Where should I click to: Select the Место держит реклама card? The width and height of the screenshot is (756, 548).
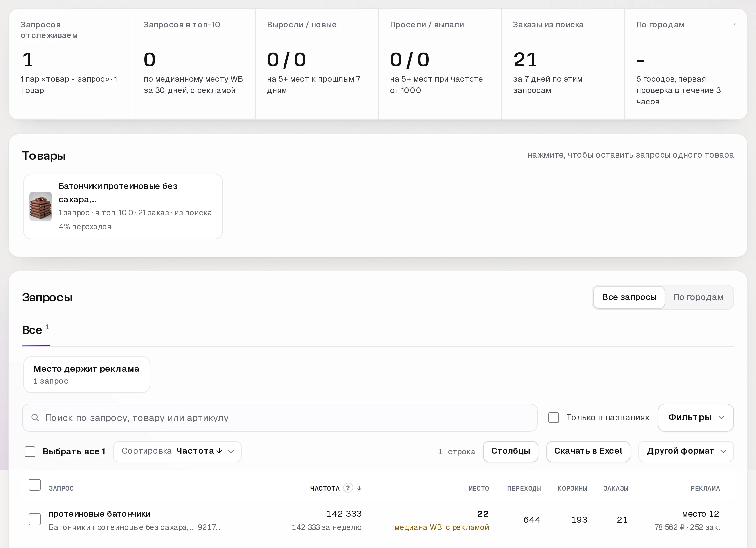[x=87, y=375]
